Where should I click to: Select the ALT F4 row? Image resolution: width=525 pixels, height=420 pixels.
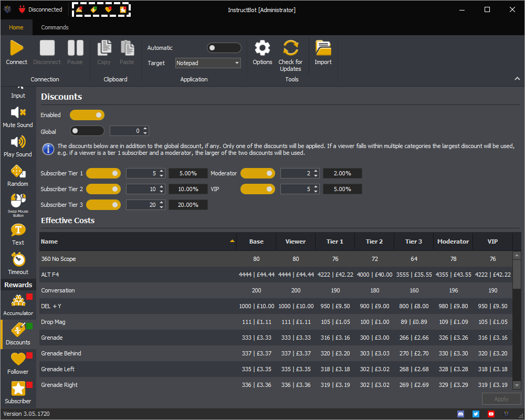pos(276,275)
